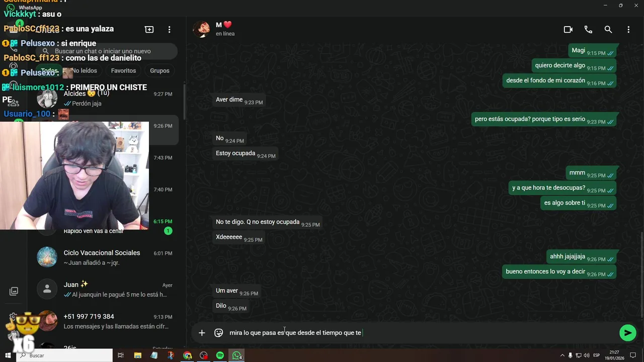Open chat with the unread badge 1

click(105, 226)
